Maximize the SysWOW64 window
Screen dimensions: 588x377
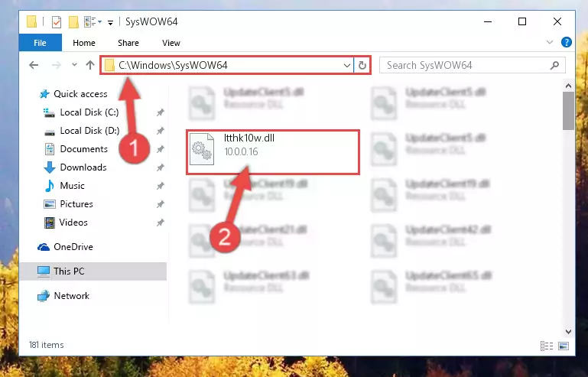(522, 21)
